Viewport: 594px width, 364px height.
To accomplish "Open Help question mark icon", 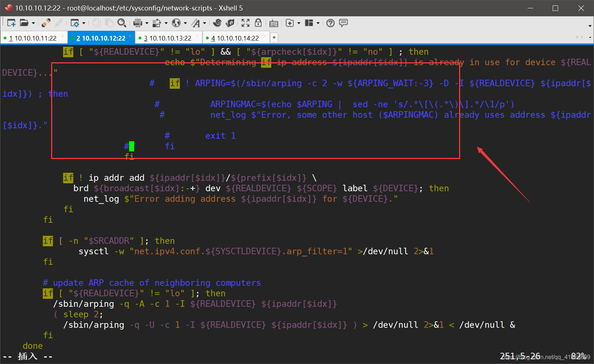I will pos(330,23).
